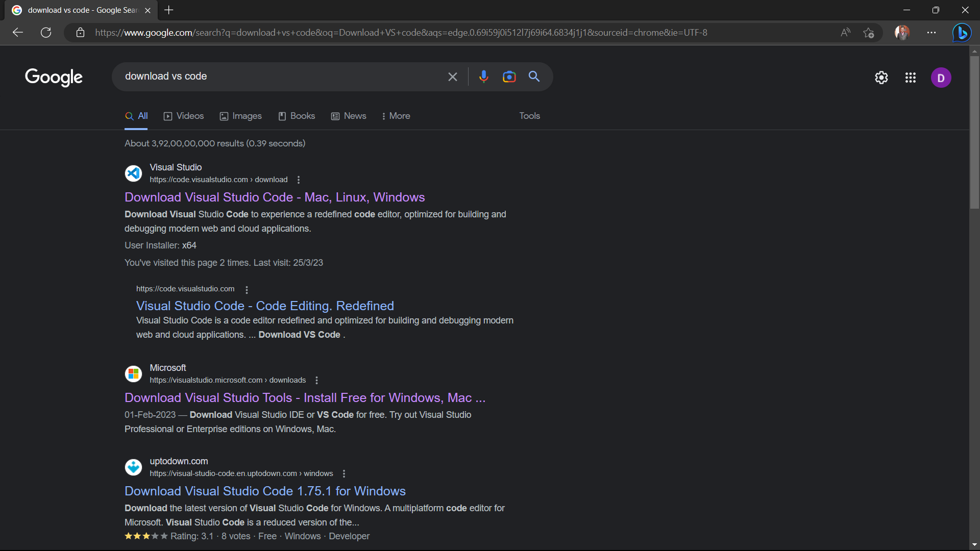
Task: Click the Microsoft site favicon
Action: pos(133,374)
